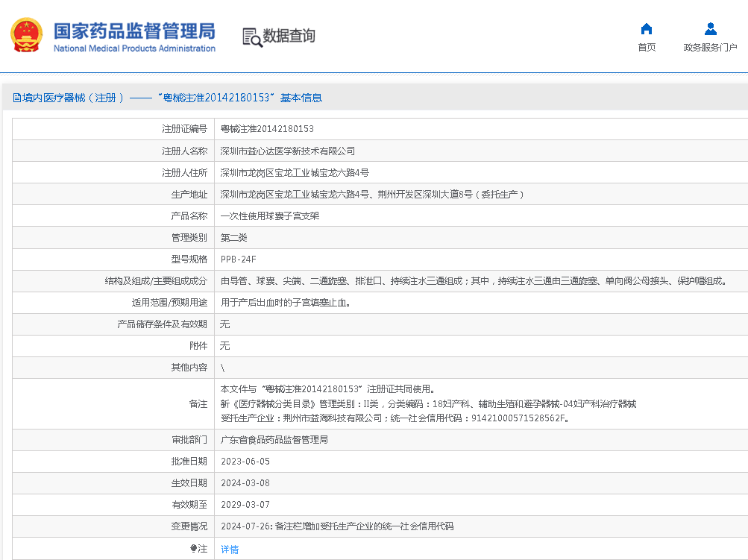Click the national emblem logo
This screenshot has width=748, height=560.
tap(27, 35)
